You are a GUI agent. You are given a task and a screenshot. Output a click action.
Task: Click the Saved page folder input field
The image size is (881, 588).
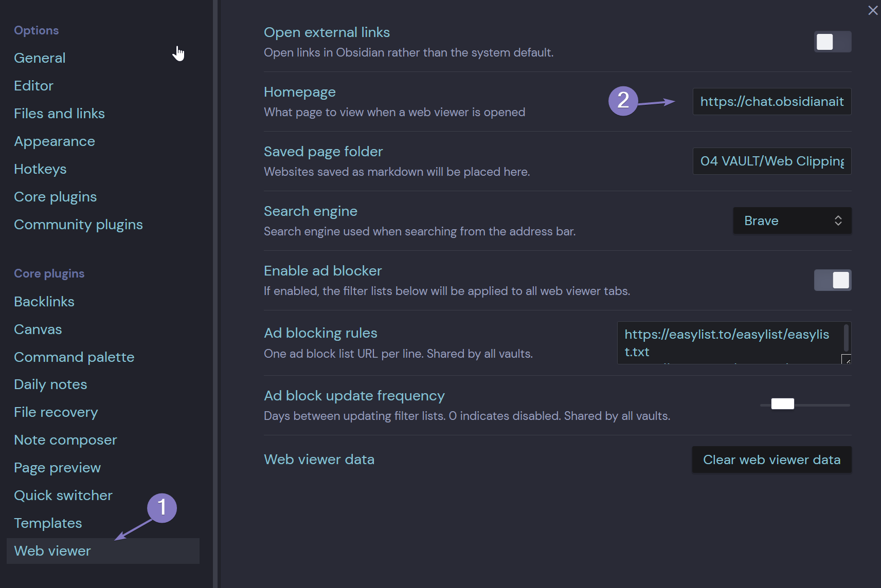tap(772, 161)
